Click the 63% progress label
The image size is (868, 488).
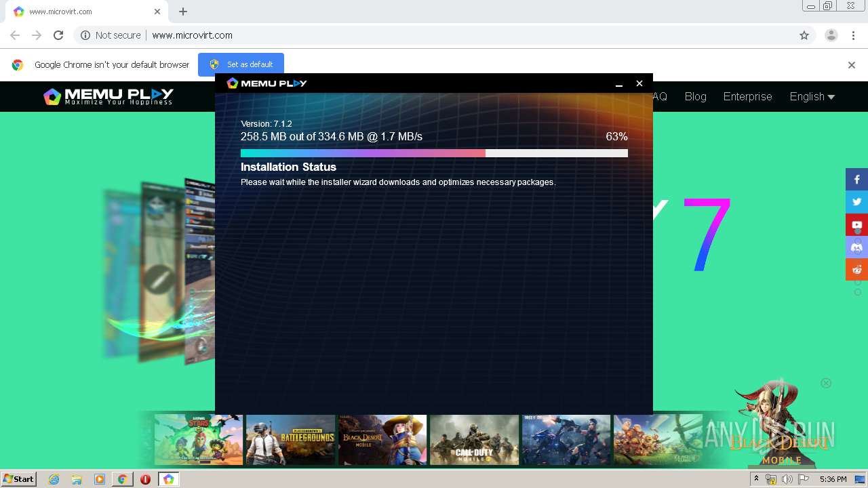616,137
